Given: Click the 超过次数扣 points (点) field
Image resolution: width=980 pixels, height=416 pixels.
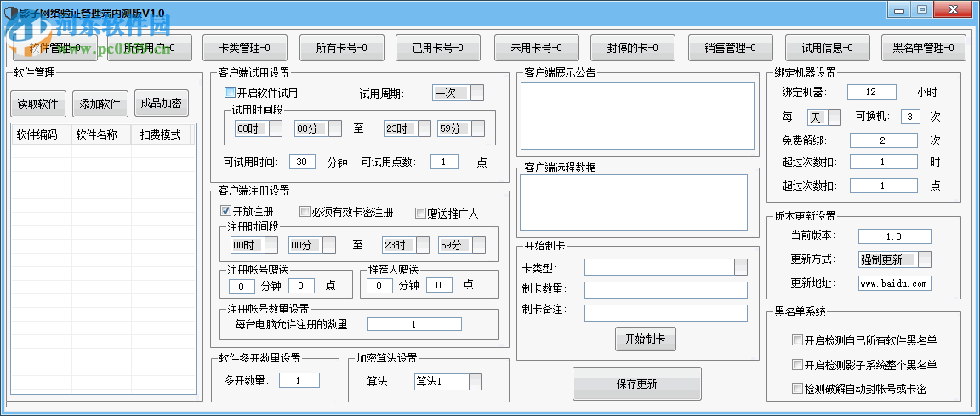Looking at the screenshot, I should [883, 185].
